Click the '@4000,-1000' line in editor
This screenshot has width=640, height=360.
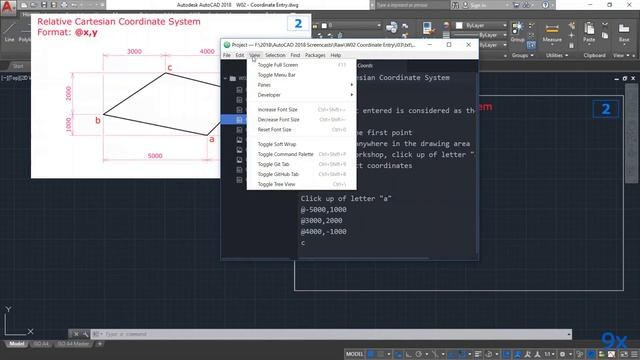tap(324, 231)
